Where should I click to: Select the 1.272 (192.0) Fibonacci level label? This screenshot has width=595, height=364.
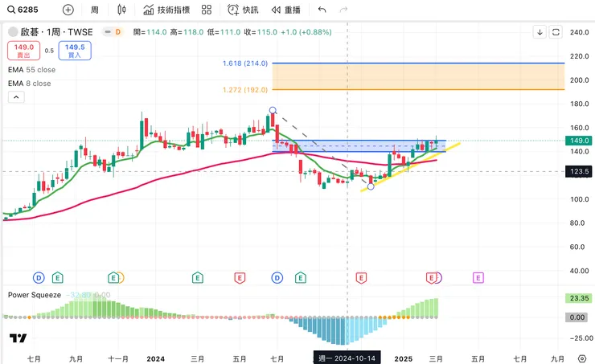click(245, 90)
